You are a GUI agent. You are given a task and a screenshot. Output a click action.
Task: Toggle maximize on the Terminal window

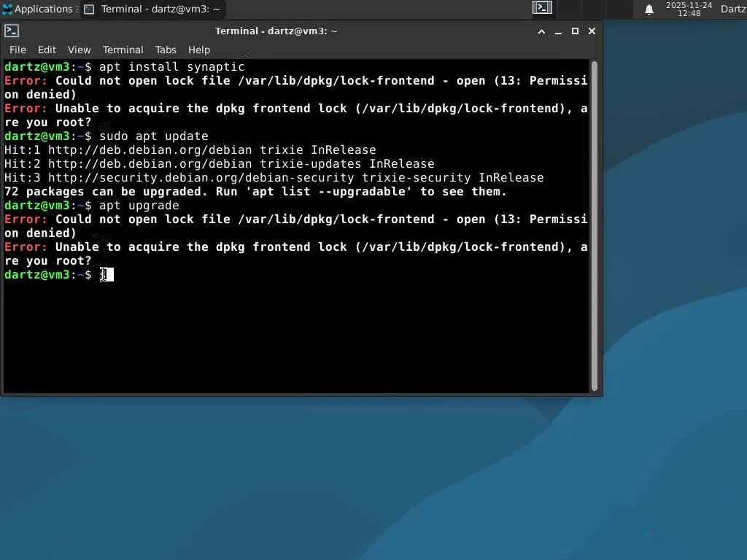(x=575, y=31)
